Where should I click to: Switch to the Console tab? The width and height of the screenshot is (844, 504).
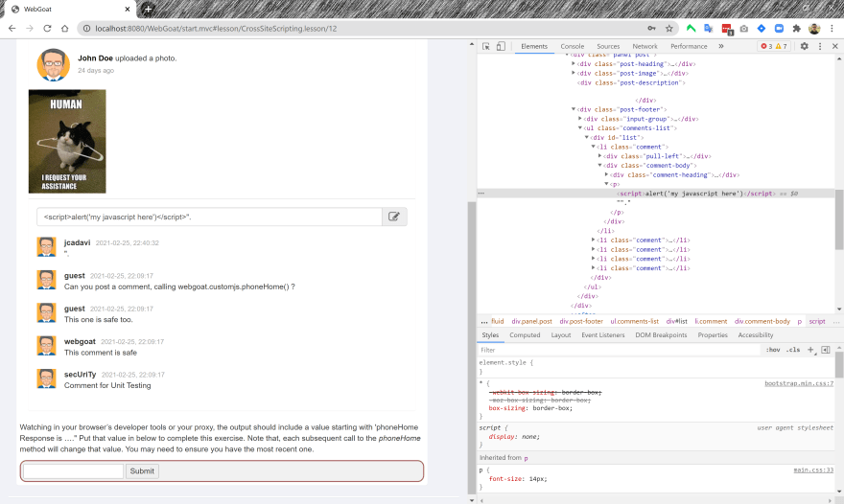pos(572,46)
